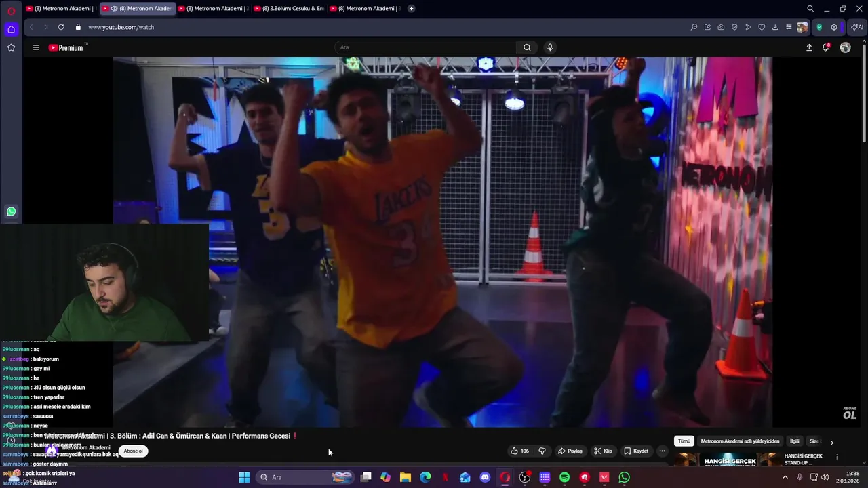Image resolution: width=868 pixels, height=488 pixels.
Task: Select the İlgili filter chip
Action: click(x=794, y=441)
